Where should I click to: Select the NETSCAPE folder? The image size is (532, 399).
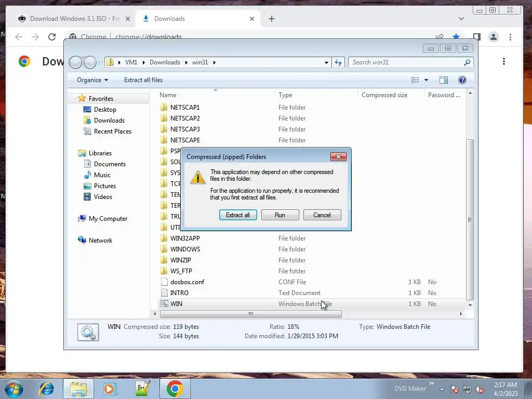point(185,140)
